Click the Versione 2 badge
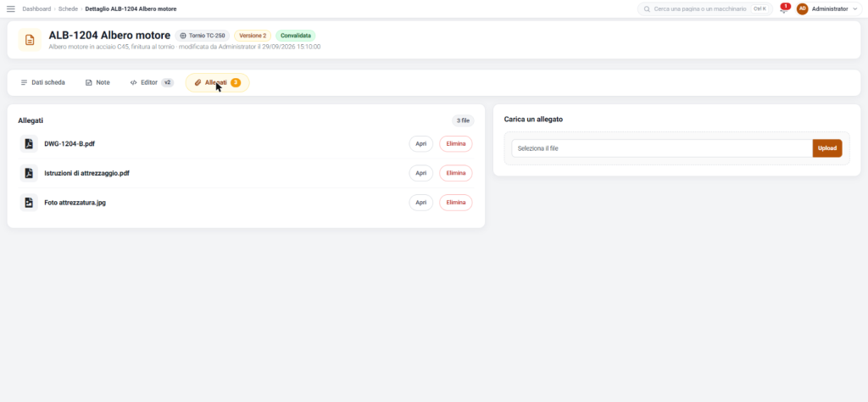 [x=253, y=36]
